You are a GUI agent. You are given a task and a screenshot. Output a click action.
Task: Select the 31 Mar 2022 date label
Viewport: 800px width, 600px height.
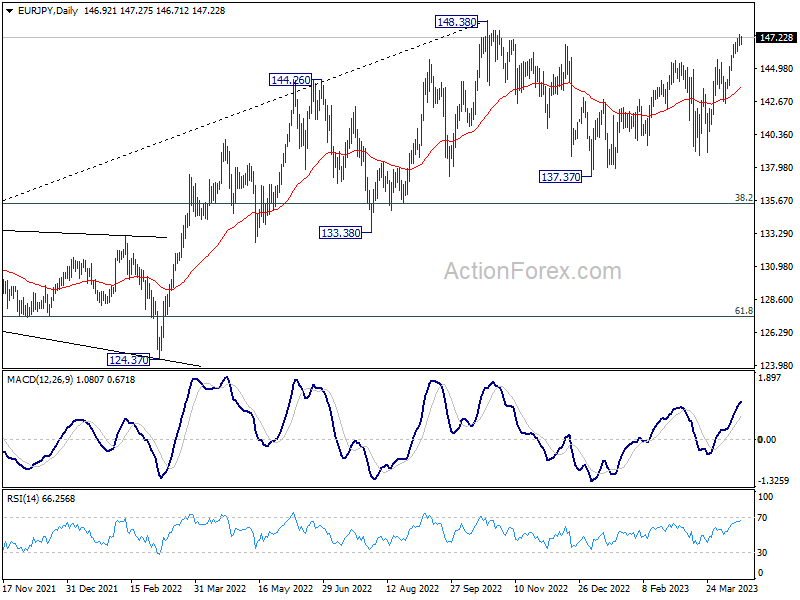[x=220, y=588]
